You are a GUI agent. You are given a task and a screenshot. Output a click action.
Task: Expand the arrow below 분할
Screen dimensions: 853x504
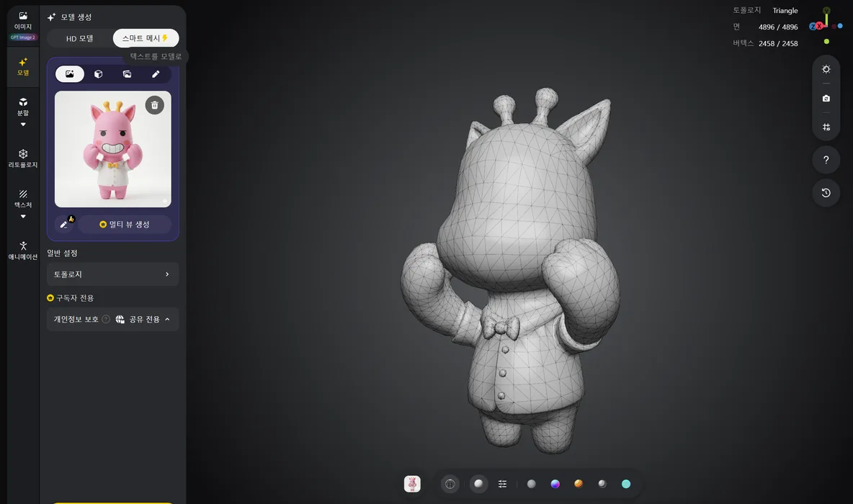click(23, 125)
